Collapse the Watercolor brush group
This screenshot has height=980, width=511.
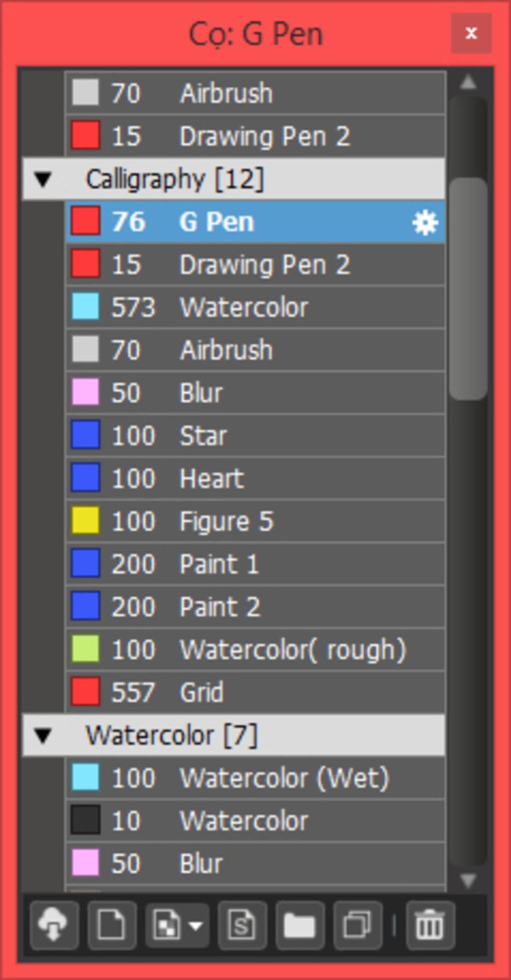(43, 735)
